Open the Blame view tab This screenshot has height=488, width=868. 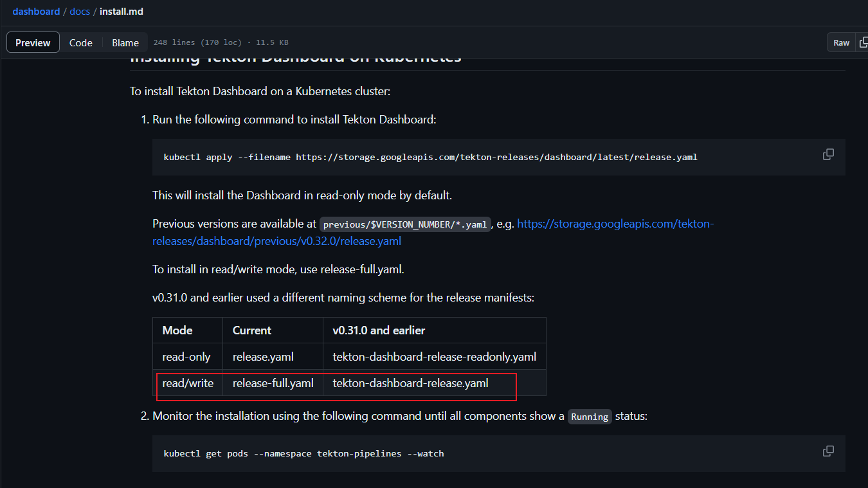pyautogui.click(x=125, y=42)
